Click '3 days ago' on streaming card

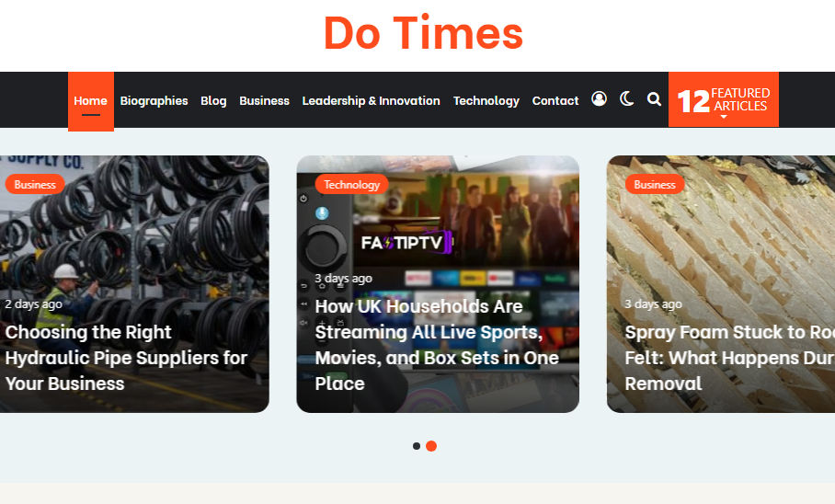click(x=344, y=279)
